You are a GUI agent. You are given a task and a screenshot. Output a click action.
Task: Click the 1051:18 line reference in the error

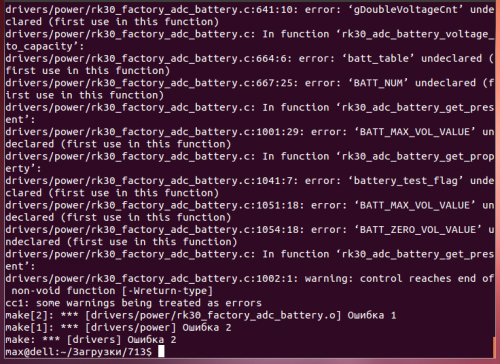coord(277,205)
